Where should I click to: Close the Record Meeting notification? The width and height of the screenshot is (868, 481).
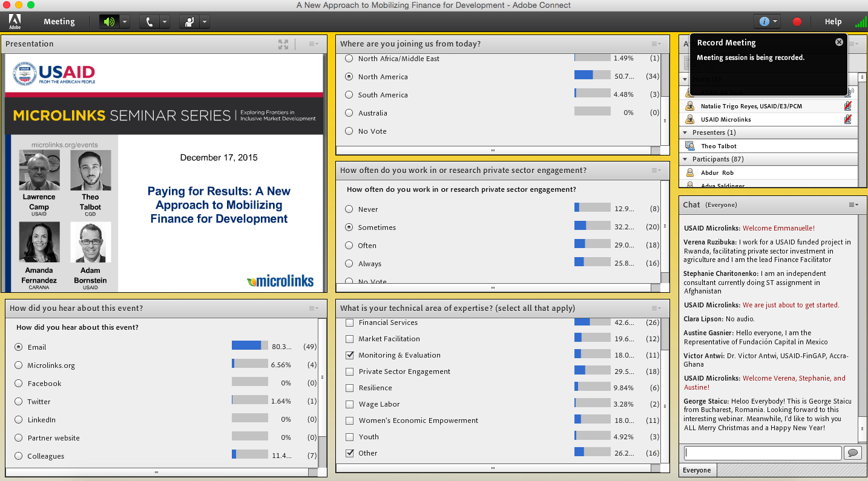839,42
